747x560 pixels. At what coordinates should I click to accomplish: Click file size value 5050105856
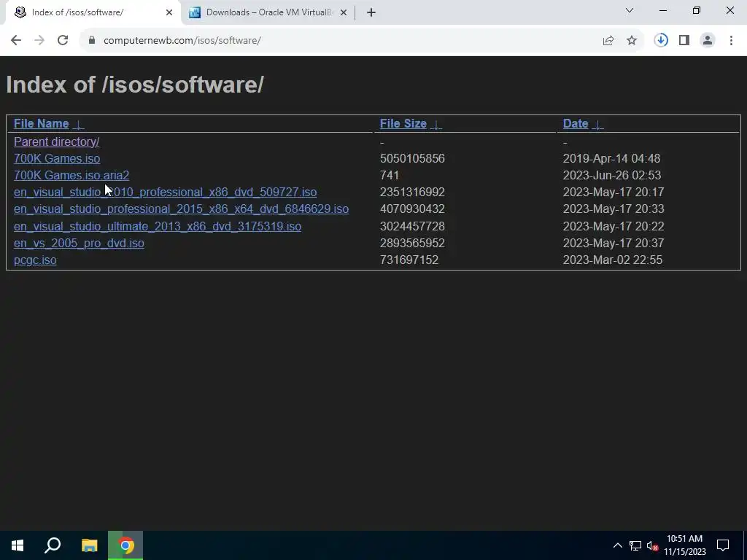pyautogui.click(x=412, y=158)
